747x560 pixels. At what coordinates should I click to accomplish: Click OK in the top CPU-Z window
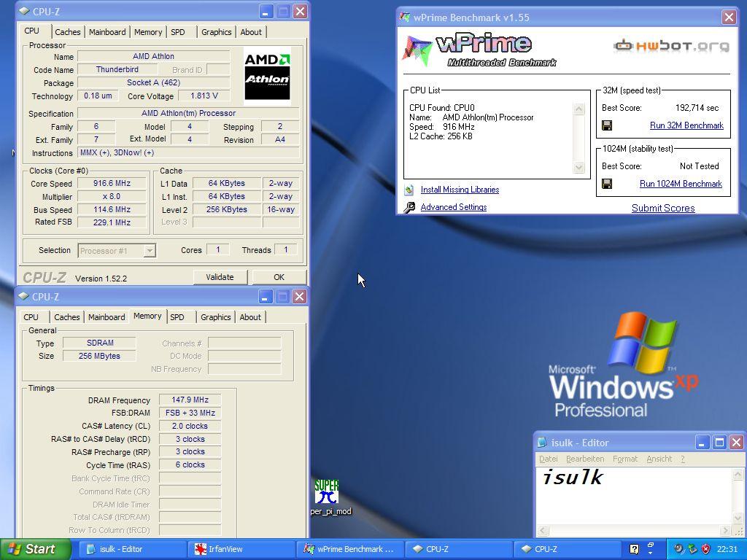279,277
